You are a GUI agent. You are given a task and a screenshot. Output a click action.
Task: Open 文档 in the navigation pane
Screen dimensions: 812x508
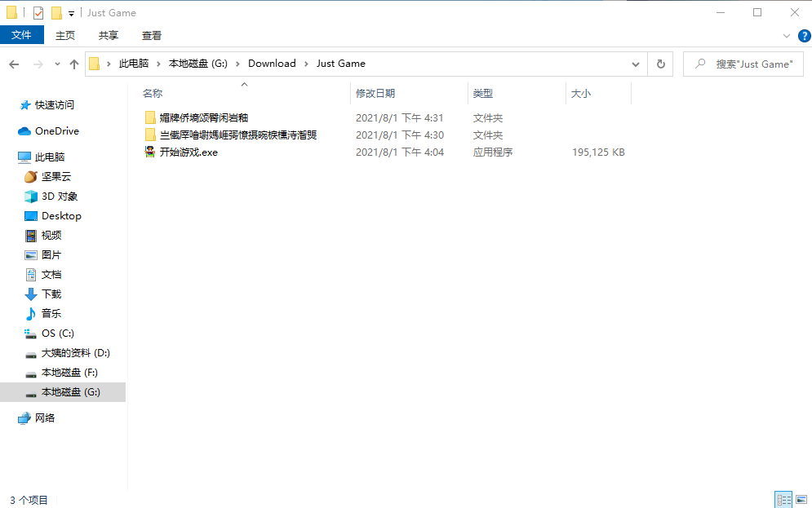tap(51, 275)
